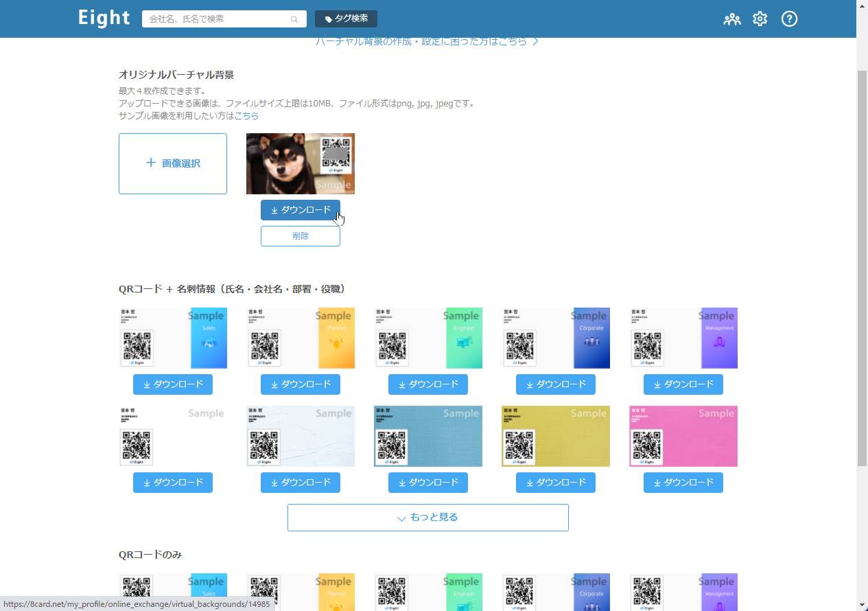Click the page vertical scrollbar

click(x=862, y=268)
